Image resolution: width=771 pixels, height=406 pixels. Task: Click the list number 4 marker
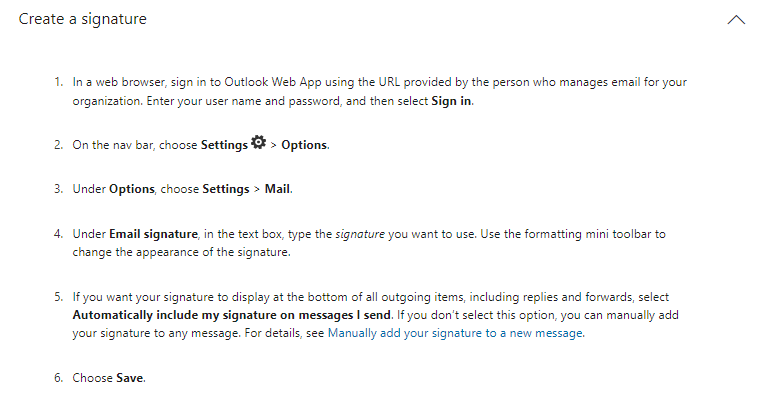(x=58, y=234)
